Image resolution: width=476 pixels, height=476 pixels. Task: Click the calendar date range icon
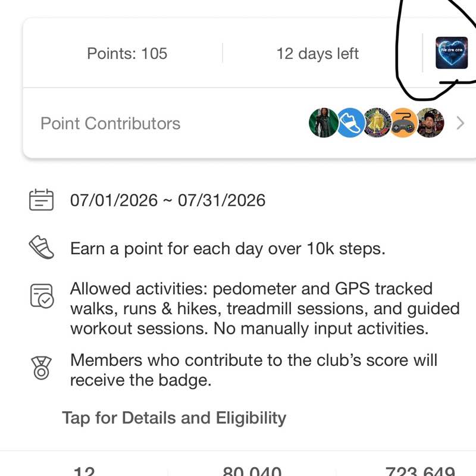pyautogui.click(x=41, y=200)
